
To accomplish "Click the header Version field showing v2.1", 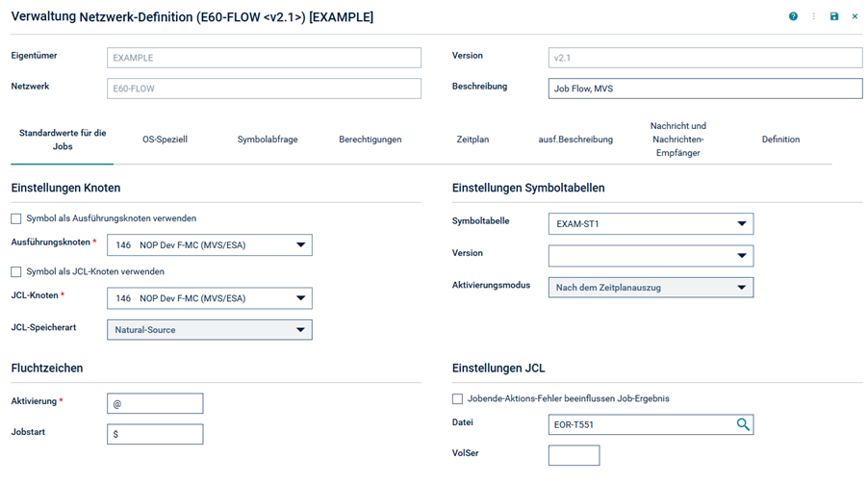I will [705, 58].
